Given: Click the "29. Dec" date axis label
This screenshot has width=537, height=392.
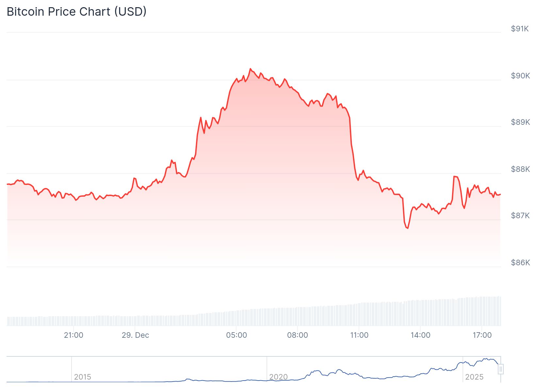Looking at the screenshot, I should point(135,335).
